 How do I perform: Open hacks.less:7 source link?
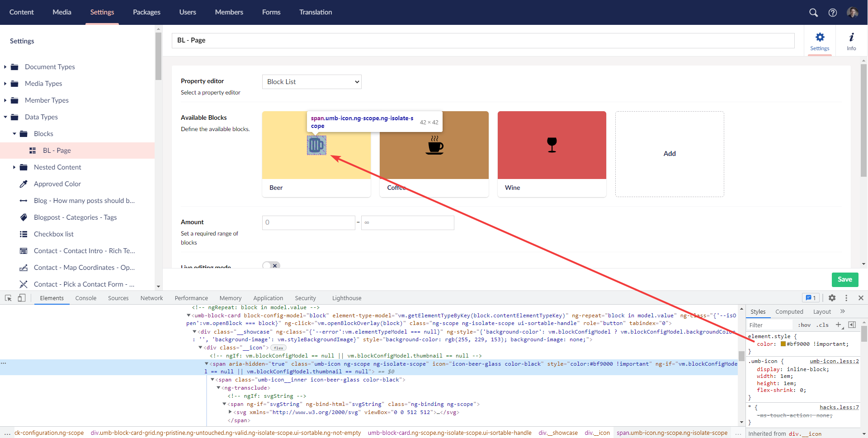839,407
